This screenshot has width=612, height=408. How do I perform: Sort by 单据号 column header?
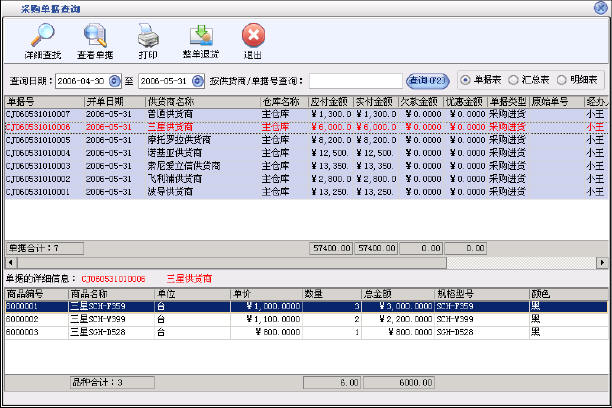pos(40,102)
